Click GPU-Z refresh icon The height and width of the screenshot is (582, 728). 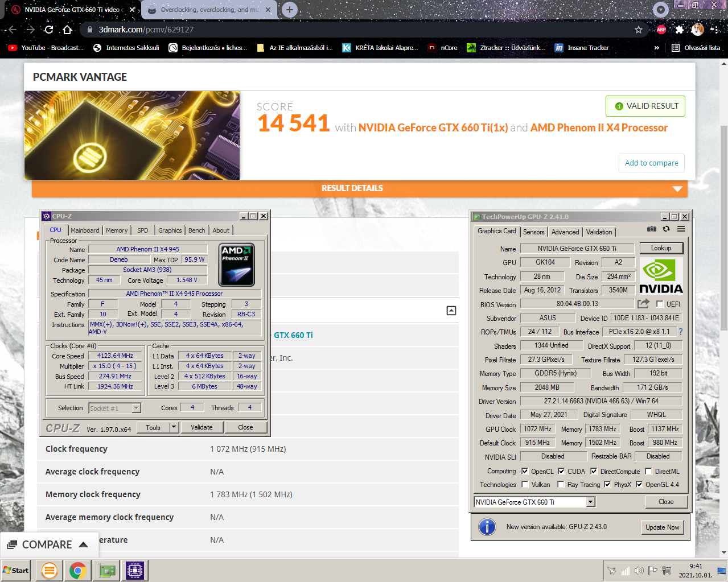(666, 229)
